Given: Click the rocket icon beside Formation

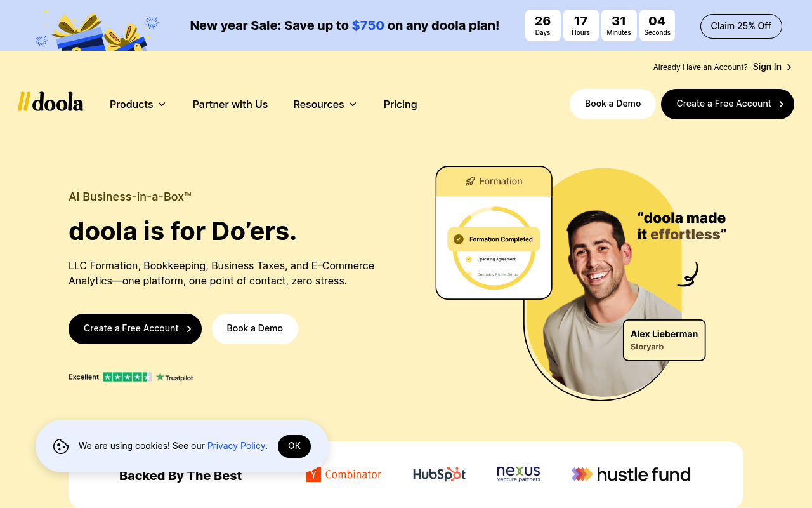Looking at the screenshot, I should click(470, 181).
